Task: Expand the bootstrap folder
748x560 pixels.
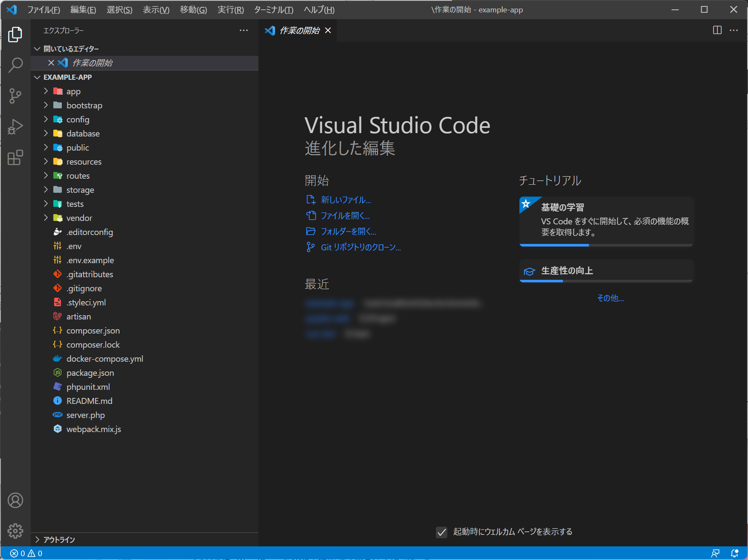Action: 46,105
